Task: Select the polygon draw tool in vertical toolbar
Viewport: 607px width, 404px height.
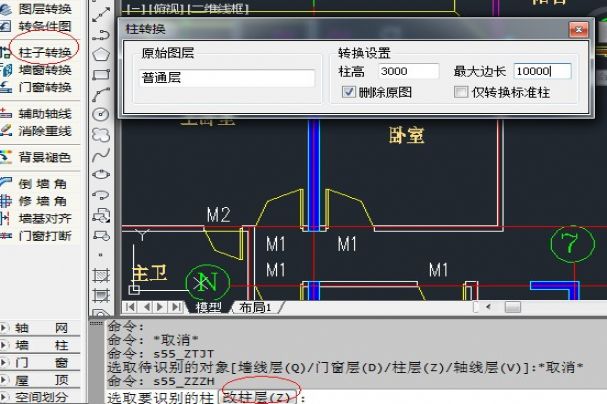Action: 100,53
